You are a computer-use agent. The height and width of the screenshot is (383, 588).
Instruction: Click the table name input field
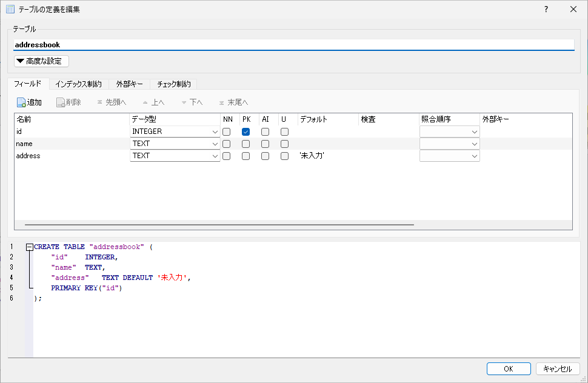pos(293,45)
